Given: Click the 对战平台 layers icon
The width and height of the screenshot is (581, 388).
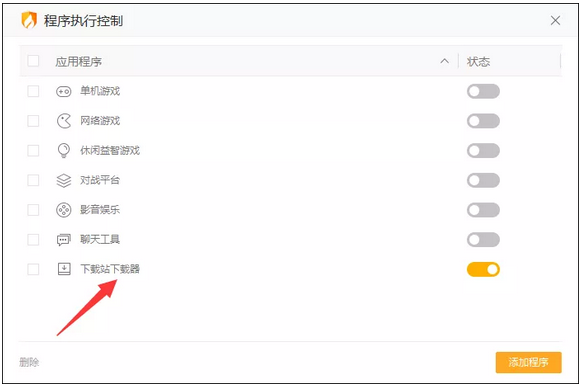Looking at the screenshot, I should pos(64,180).
